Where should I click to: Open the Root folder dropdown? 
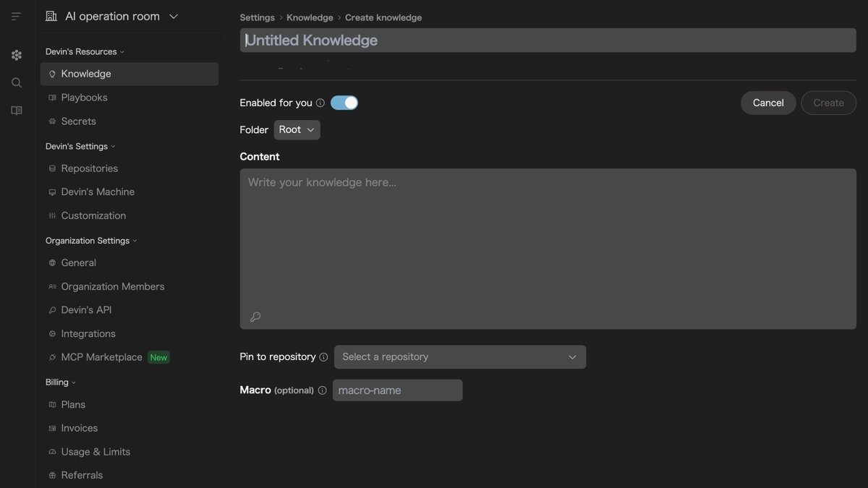(297, 128)
